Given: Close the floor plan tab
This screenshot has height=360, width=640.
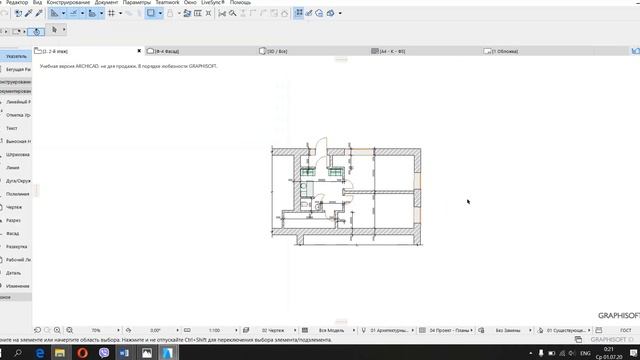Looking at the screenshot, I should [139, 51].
